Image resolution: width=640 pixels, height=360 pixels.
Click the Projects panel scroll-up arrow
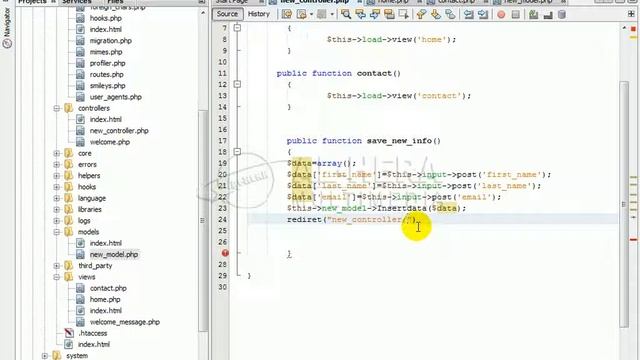[x=203, y=13]
